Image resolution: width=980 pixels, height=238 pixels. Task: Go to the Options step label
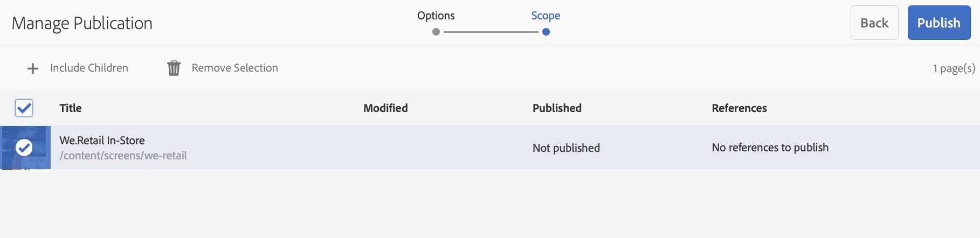[436, 16]
